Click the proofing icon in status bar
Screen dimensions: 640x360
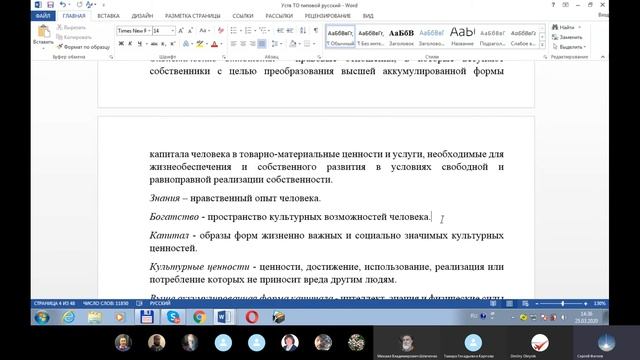click(139, 303)
